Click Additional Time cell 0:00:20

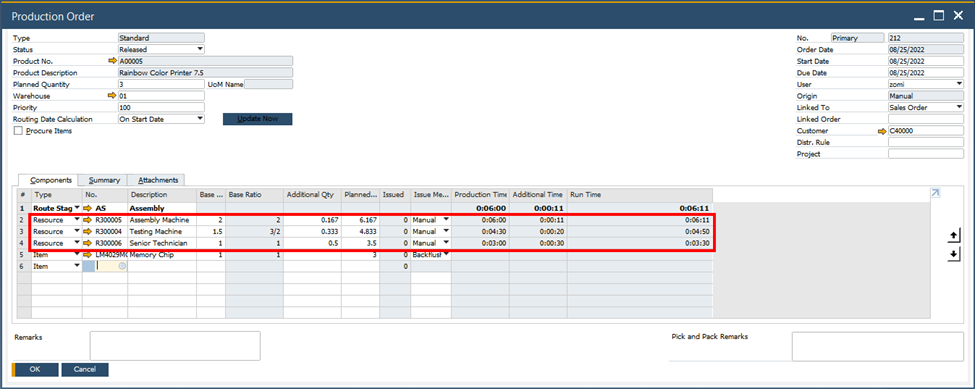538,231
